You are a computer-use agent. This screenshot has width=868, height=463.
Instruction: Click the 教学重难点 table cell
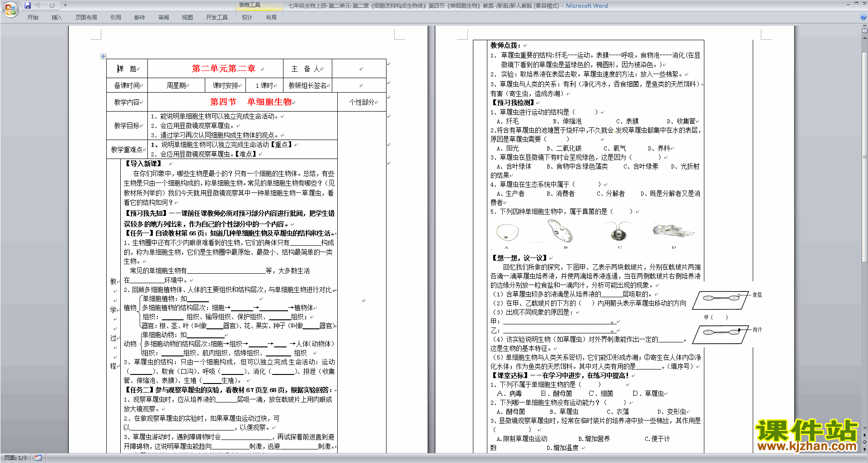127,150
